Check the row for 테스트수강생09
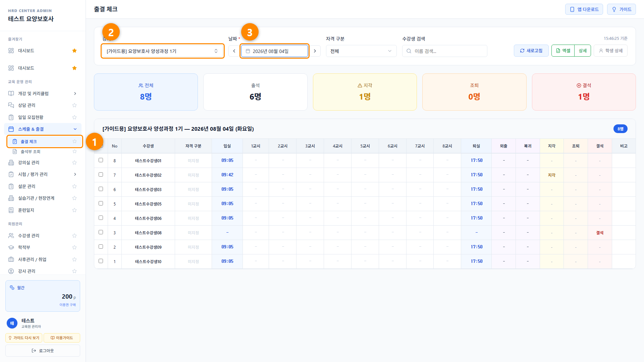 click(x=101, y=247)
